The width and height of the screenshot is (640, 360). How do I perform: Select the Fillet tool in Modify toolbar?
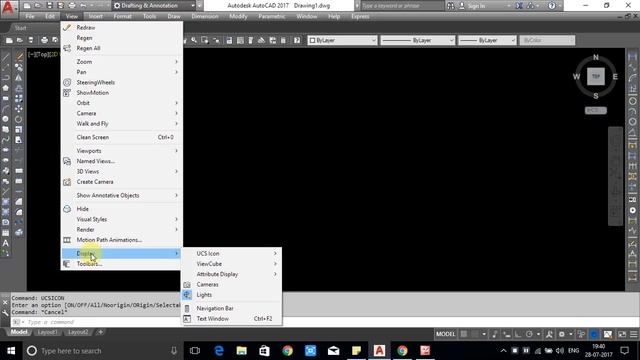[x=19, y=212]
